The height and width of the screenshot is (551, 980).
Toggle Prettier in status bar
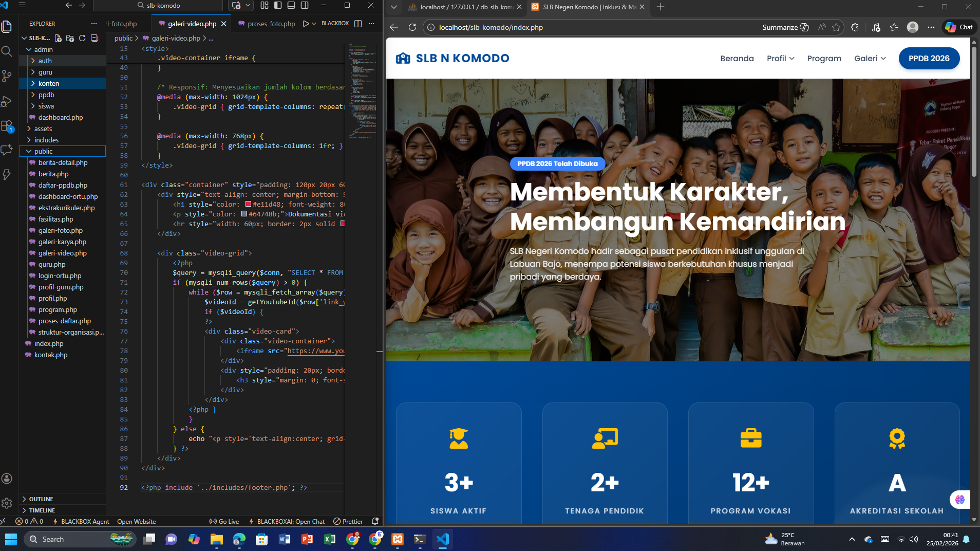348,521
